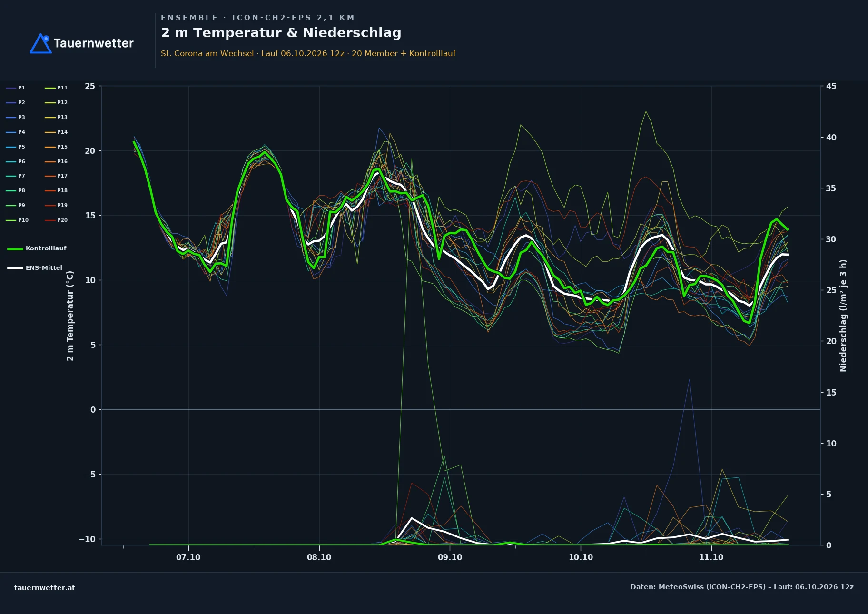Open the tauernwetter.at footer link
This screenshot has height=614, width=868.
pyautogui.click(x=45, y=588)
